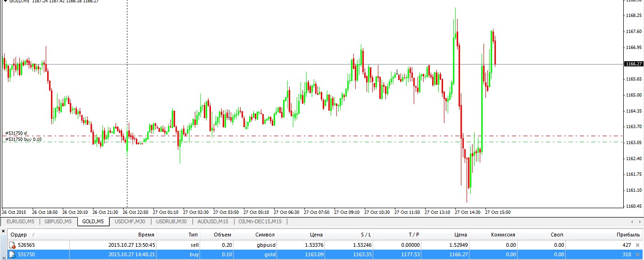Image resolution: width=644 pixels, height=260 pixels.
Task: Close order 531750 with its X button
Action: [638, 255]
